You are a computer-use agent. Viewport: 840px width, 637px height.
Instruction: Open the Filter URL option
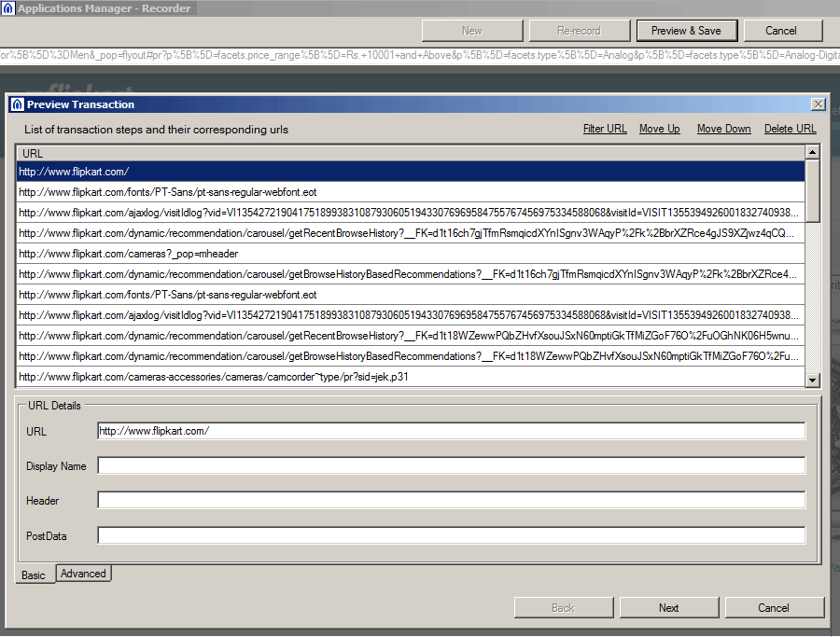(605, 129)
